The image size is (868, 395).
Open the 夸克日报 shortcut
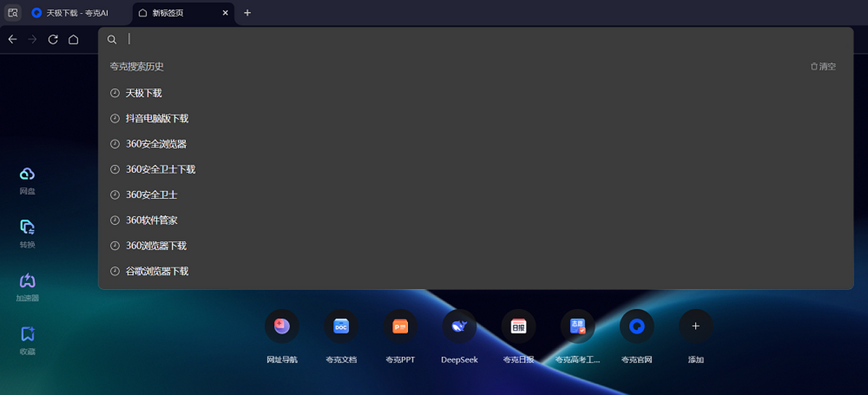coord(519,327)
